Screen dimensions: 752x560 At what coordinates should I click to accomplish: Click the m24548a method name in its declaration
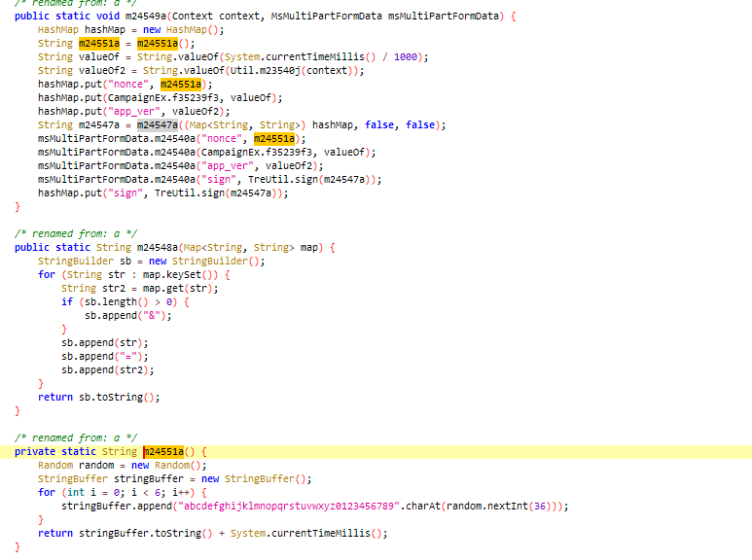158,247
